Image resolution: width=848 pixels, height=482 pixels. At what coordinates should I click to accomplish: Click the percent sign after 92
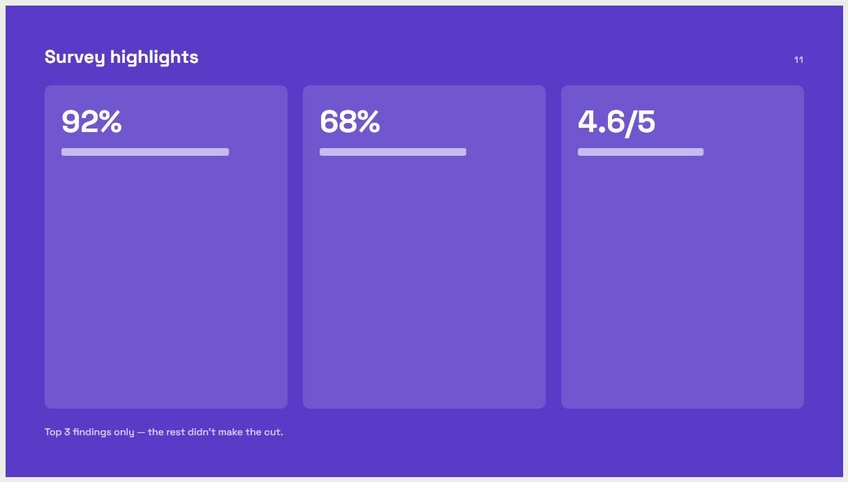[110, 122]
